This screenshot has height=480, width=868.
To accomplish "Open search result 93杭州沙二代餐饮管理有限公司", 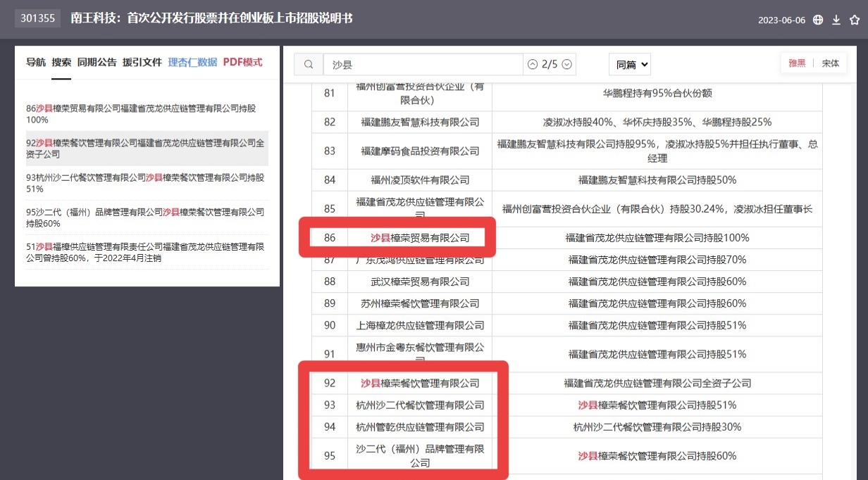I will 147,183.
